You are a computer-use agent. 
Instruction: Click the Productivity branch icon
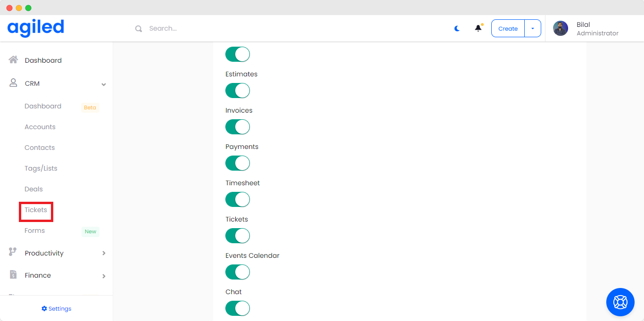(x=13, y=252)
